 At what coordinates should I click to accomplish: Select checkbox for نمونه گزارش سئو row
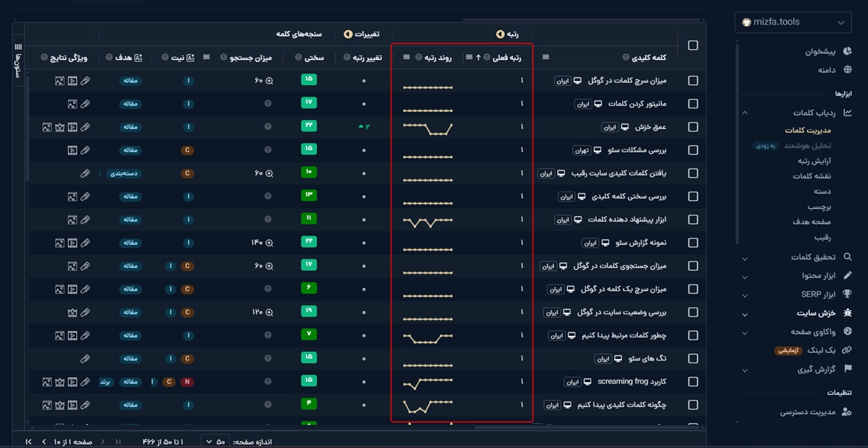693,243
